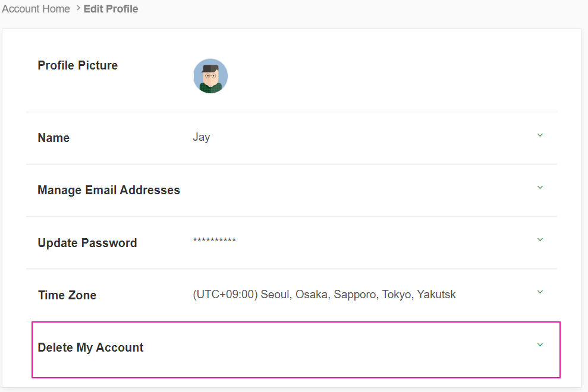Viewport: 588px width, 392px height.
Task: Expand the Name row chevron
Action: [540, 135]
